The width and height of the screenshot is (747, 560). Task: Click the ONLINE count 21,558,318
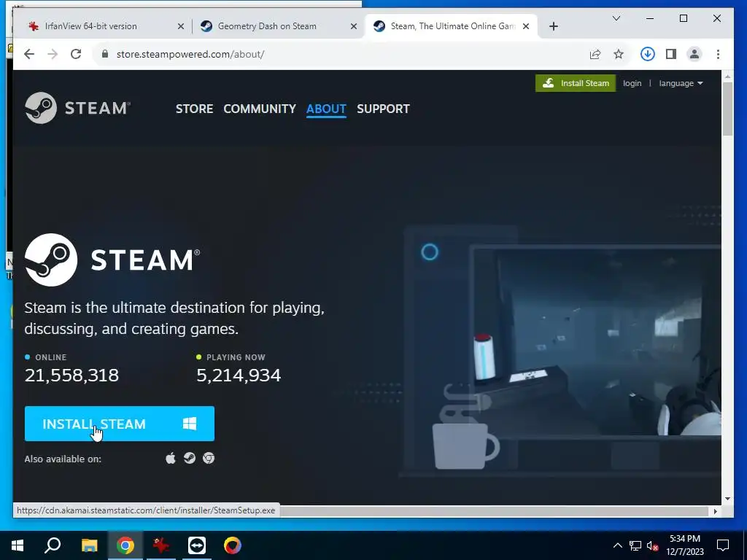71,376
